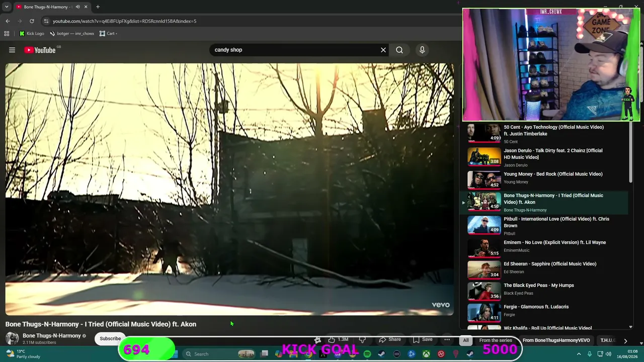Save the video to a playlist
Image resolution: width=644 pixels, height=362 pixels.
click(x=423, y=340)
